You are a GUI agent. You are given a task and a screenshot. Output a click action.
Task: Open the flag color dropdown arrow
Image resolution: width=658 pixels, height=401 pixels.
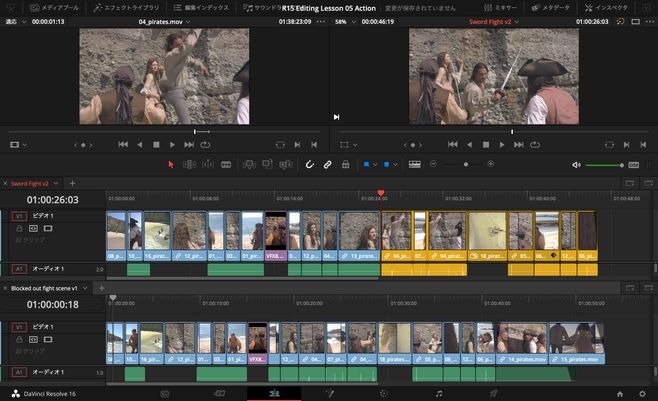coord(375,165)
